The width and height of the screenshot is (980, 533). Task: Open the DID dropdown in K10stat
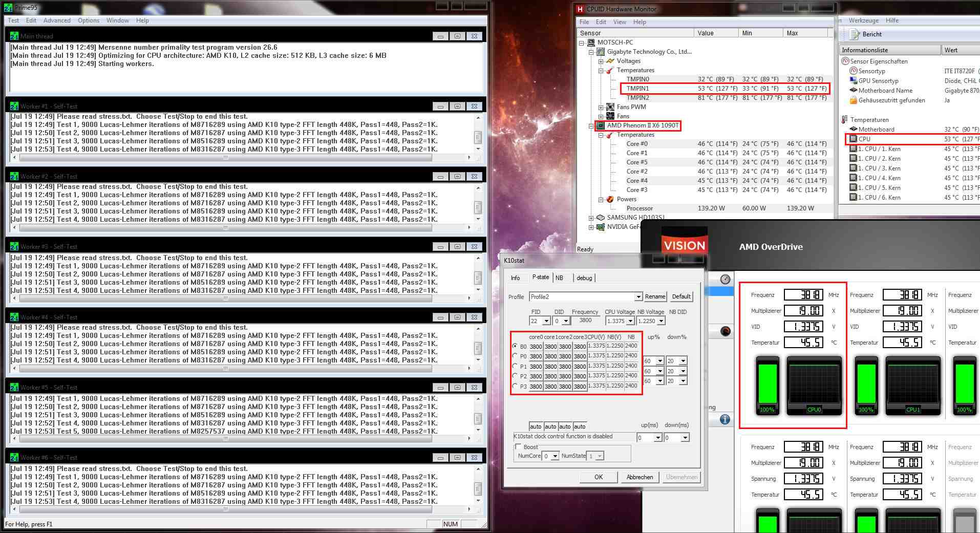point(566,321)
